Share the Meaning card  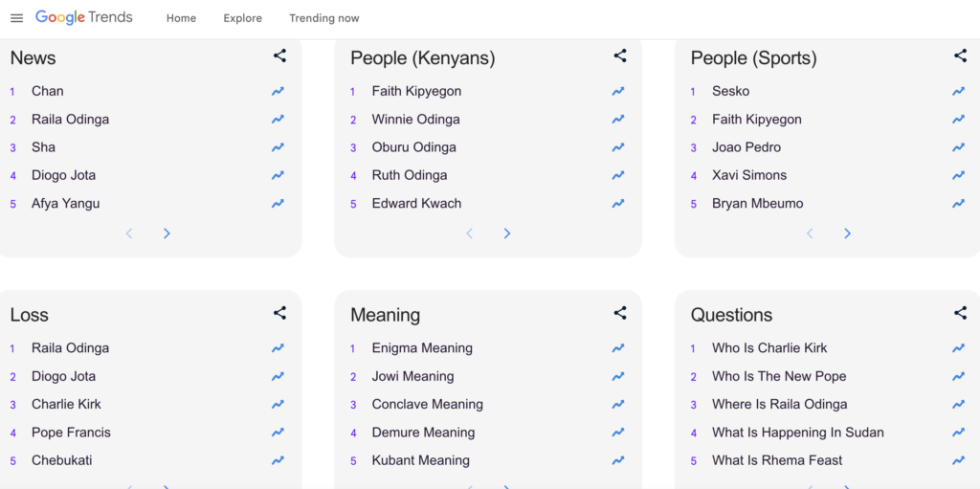pyautogui.click(x=620, y=313)
